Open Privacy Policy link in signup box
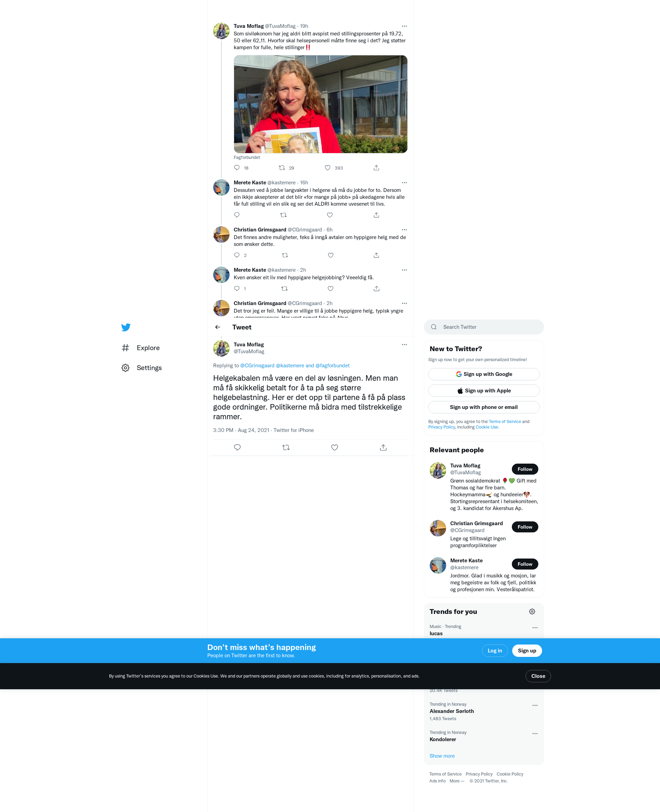 [441, 427]
